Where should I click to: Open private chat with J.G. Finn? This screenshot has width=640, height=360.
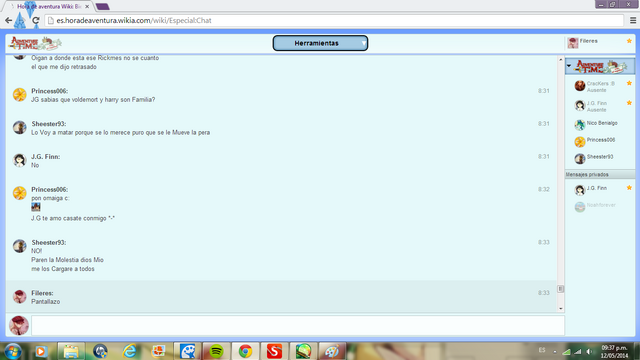(600, 189)
